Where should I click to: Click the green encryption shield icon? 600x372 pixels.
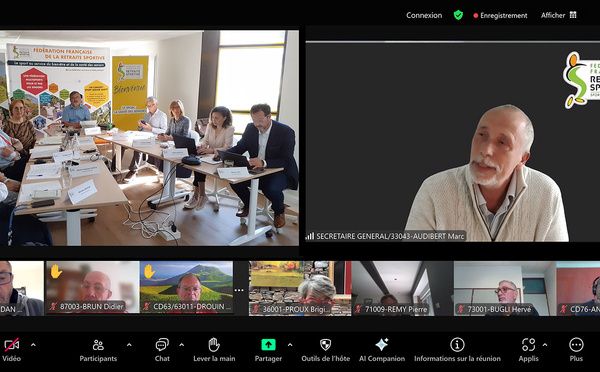[458, 15]
